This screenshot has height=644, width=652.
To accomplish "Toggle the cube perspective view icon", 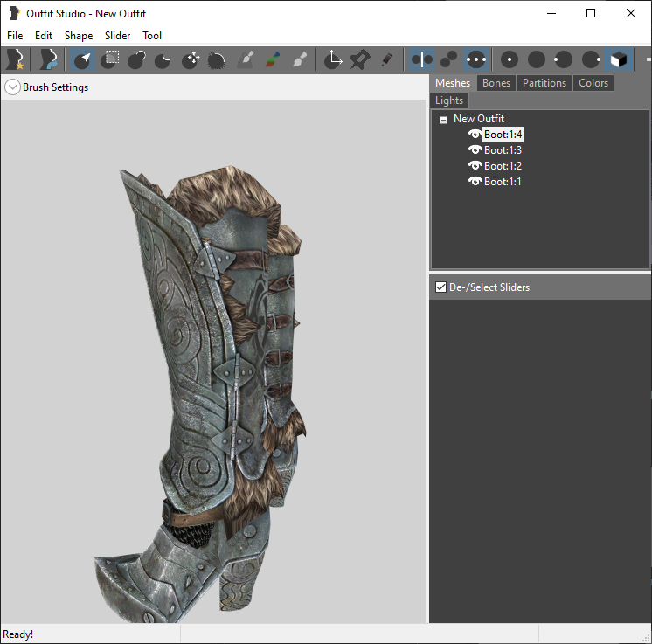I will [619, 59].
